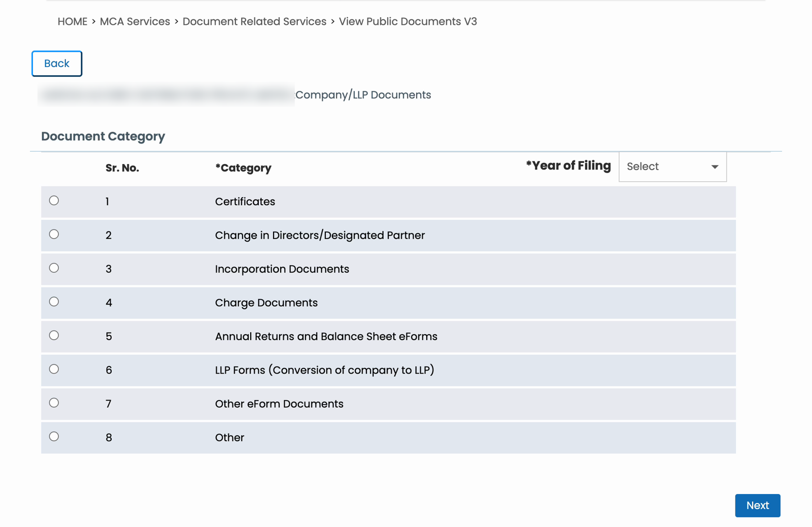Open the Year of Filing Select dropdown

click(672, 167)
